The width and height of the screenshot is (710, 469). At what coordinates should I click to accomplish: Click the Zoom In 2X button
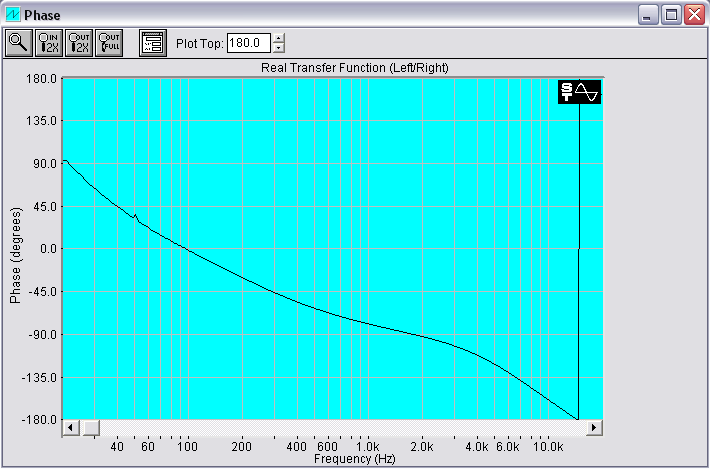pos(49,42)
